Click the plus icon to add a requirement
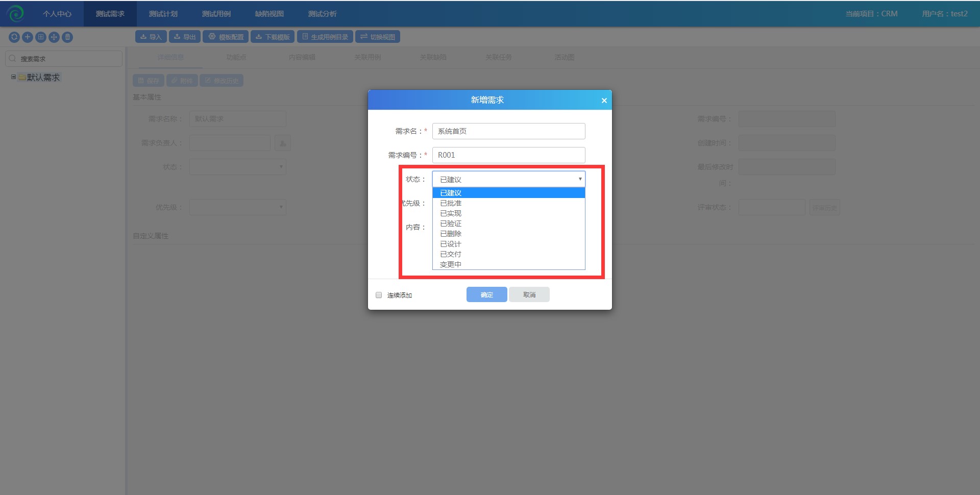Viewport: 980px width, 495px height. coord(28,37)
